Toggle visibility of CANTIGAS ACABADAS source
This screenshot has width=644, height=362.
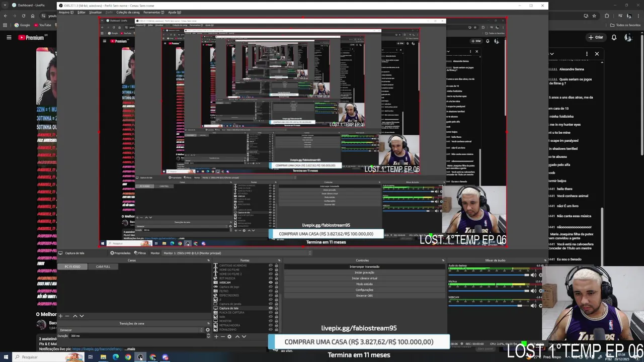[270, 265]
